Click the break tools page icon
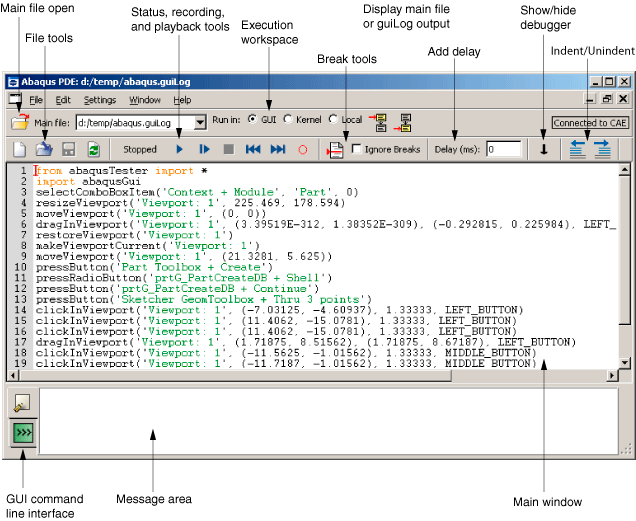 (337, 149)
